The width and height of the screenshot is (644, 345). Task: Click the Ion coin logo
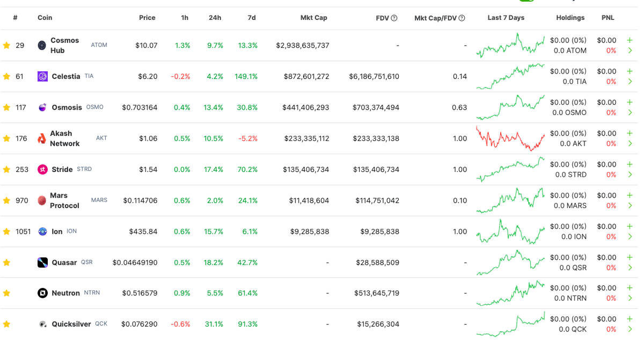tap(42, 232)
